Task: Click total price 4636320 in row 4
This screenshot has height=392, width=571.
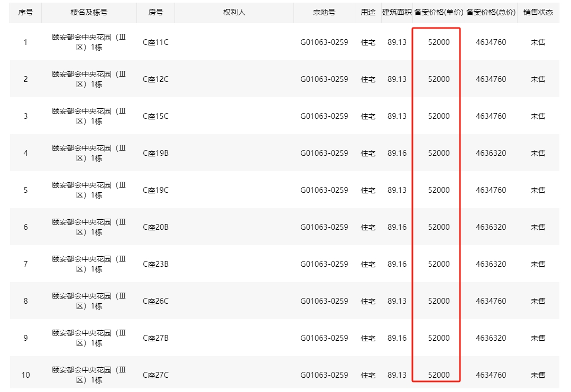Action: click(491, 153)
